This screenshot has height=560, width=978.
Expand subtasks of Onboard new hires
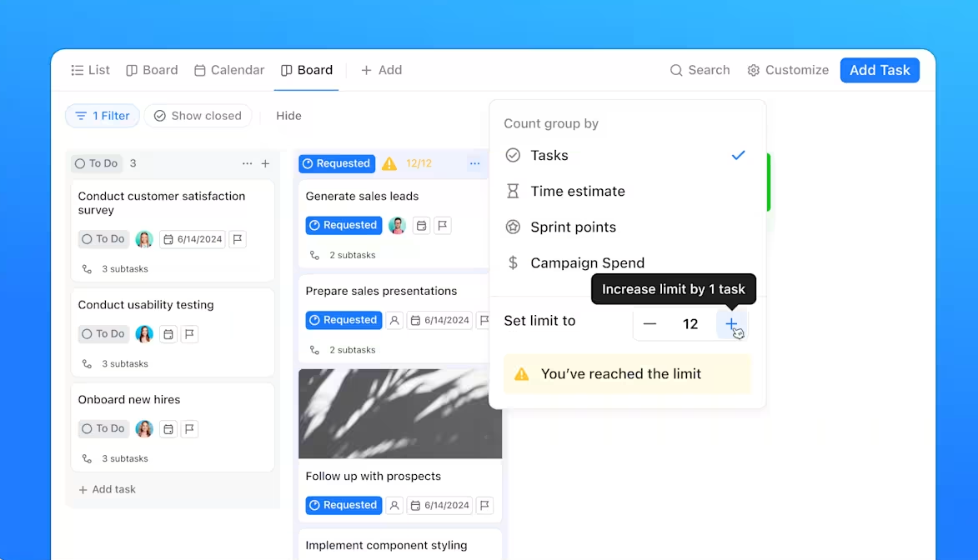[x=115, y=458]
